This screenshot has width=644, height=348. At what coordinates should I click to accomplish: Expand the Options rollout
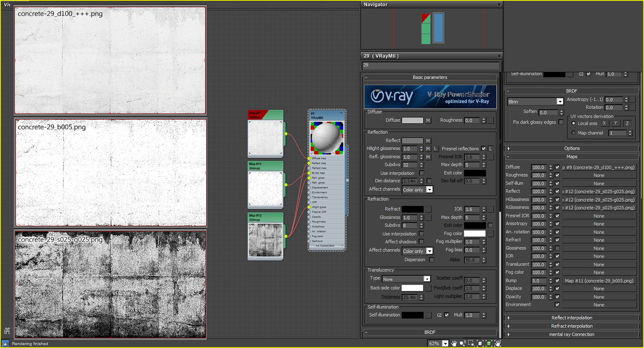point(571,148)
